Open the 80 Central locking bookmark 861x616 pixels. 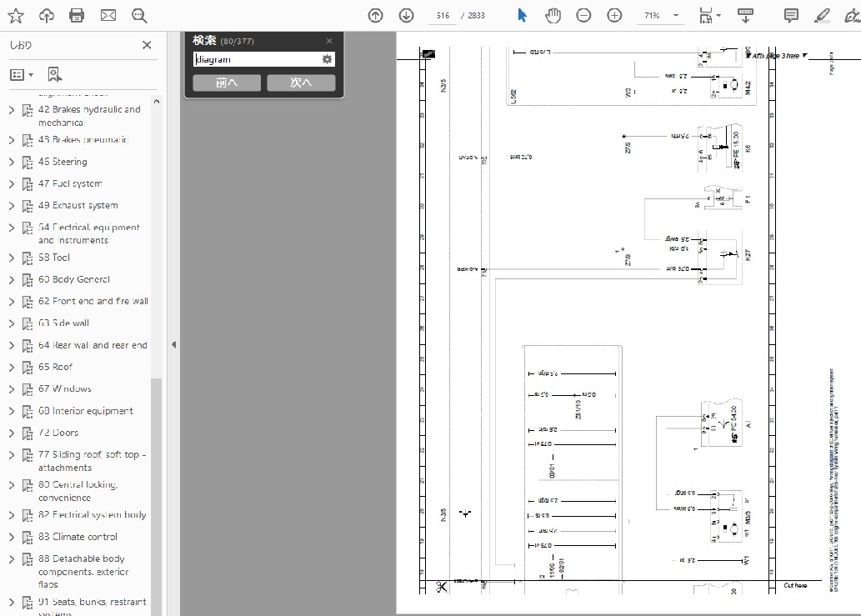(78, 491)
